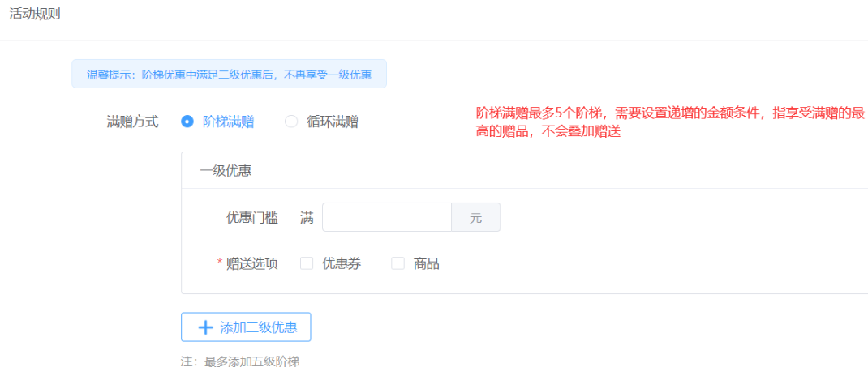
Task: Click the 活动规则 section heading
Action: 34,15
